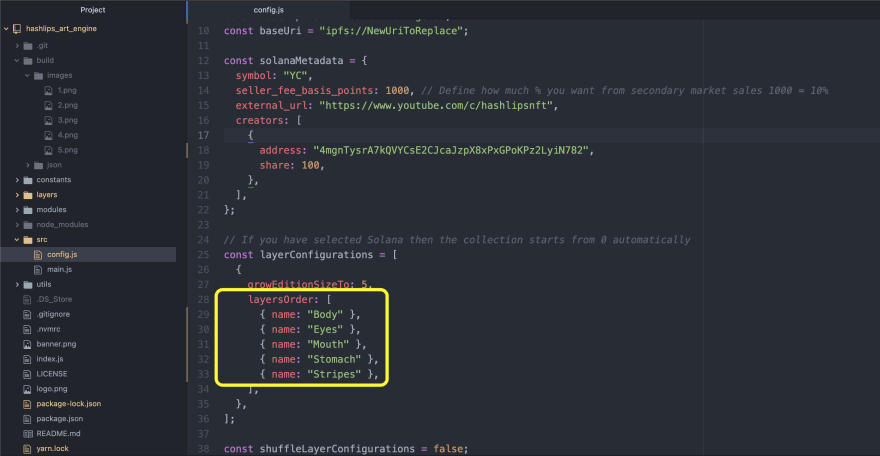This screenshot has width=880, height=456.
Task: Expand the node_modules folder
Action: coord(17,225)
